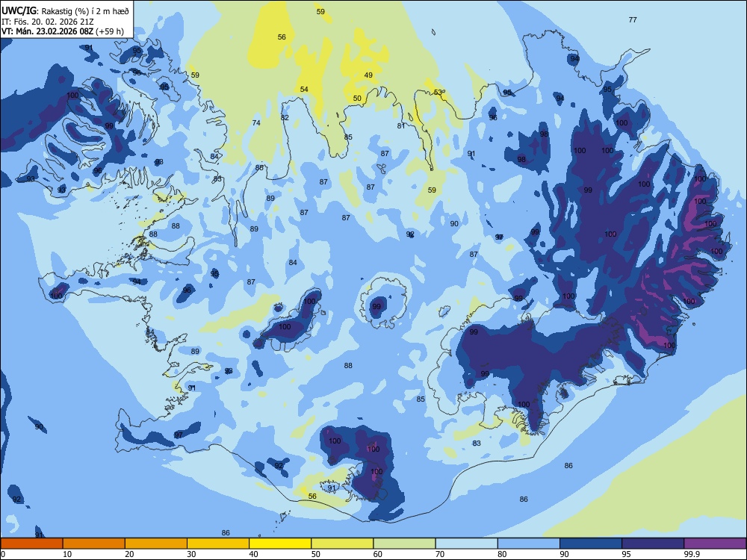Select the '82' humidity value on map

coord(285,117)
